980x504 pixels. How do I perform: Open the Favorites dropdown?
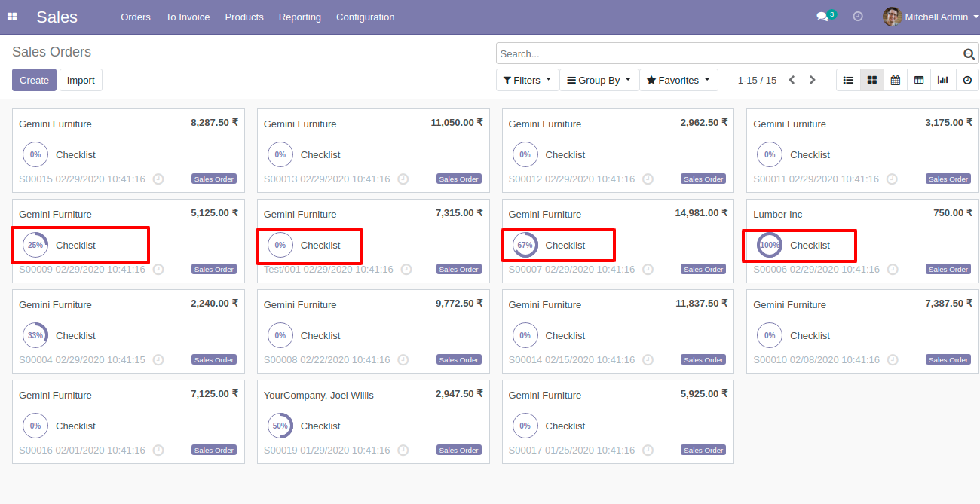tap(678, 80)
